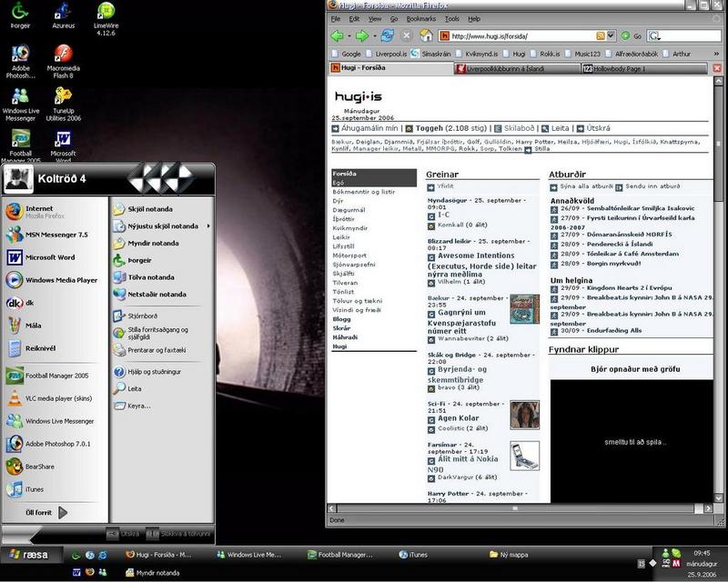Click Slökkva á tölvunni shut down button
The width and height of the screenshot is (728, 582).
point(179,534)
